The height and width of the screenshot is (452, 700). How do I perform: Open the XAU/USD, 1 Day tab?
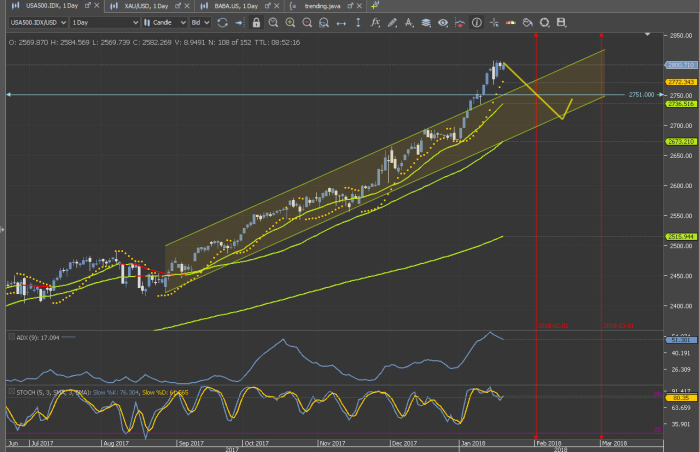click(146, 6)
